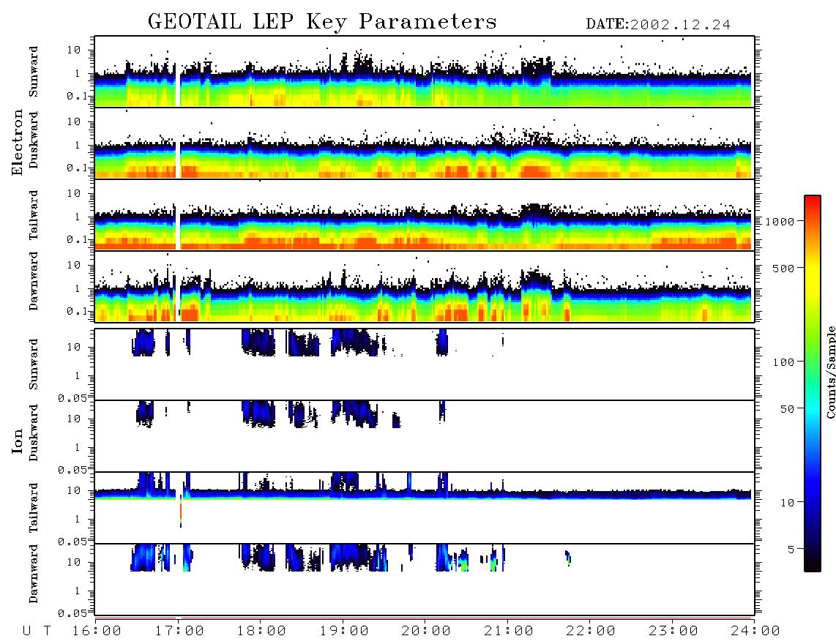Click the '100' color bar label
The height and width of the screenshot is (644, 836).
point(784,362)
